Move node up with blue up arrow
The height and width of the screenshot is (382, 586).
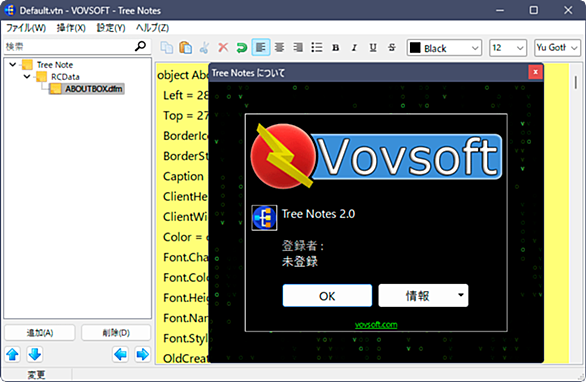(x=13, y=354)
